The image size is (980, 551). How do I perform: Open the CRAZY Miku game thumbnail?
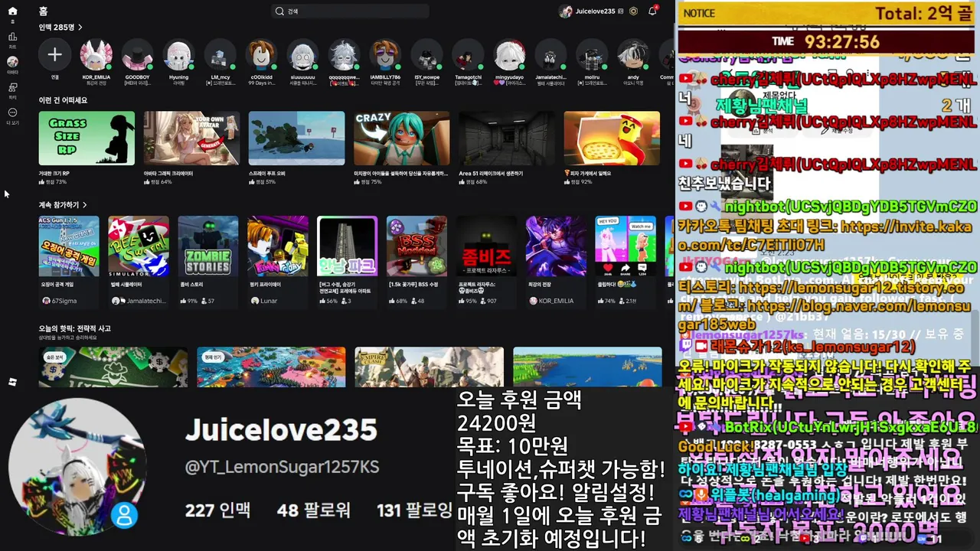click(x=402, y=139)
